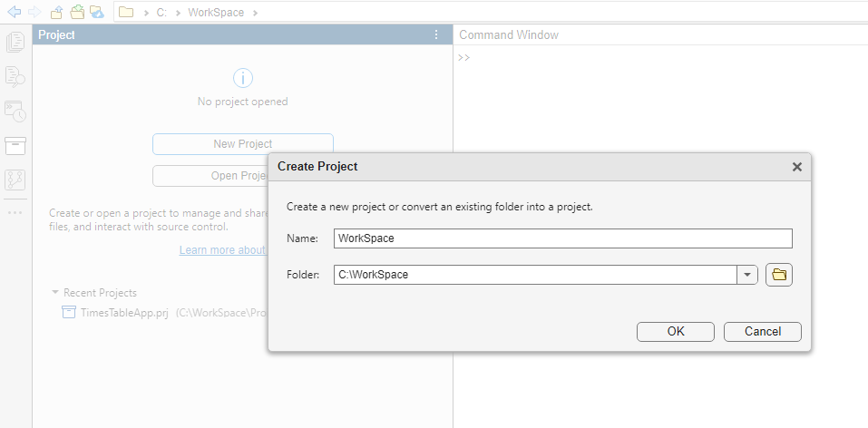
Task: Go up one folder level
Action: click(56, 13)
